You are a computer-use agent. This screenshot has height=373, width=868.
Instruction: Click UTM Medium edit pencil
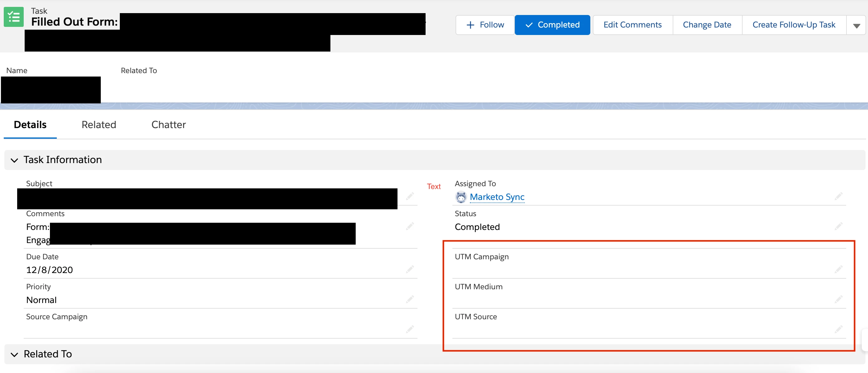[838, 299]
